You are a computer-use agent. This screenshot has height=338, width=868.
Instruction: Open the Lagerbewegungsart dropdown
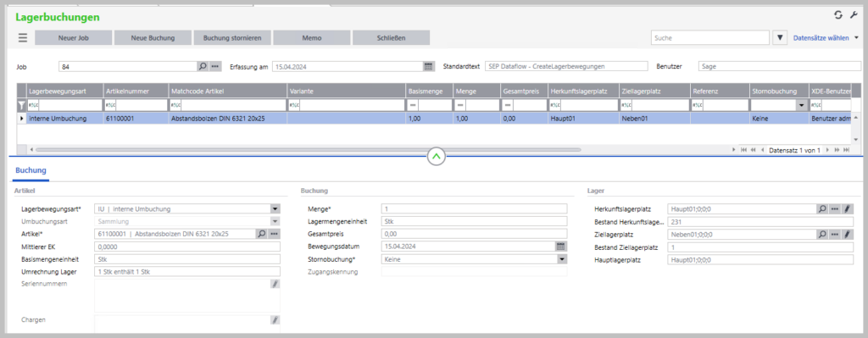275,209
